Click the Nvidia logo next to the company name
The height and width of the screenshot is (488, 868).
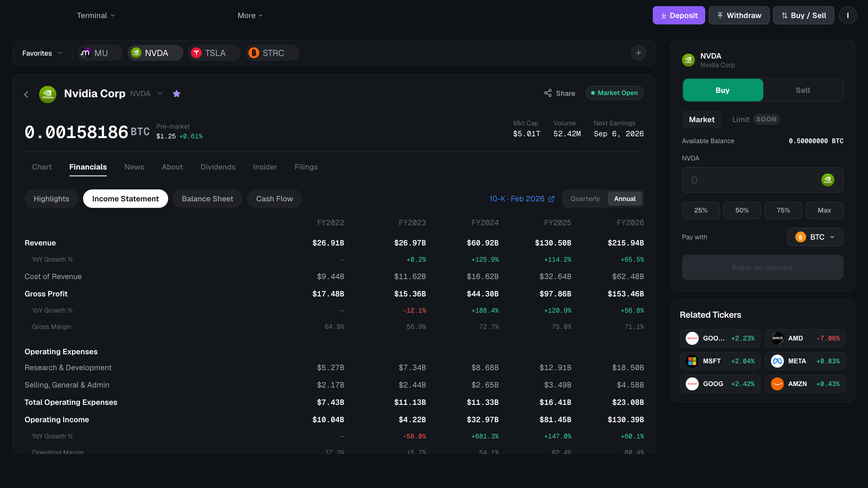tap(48, 94)
